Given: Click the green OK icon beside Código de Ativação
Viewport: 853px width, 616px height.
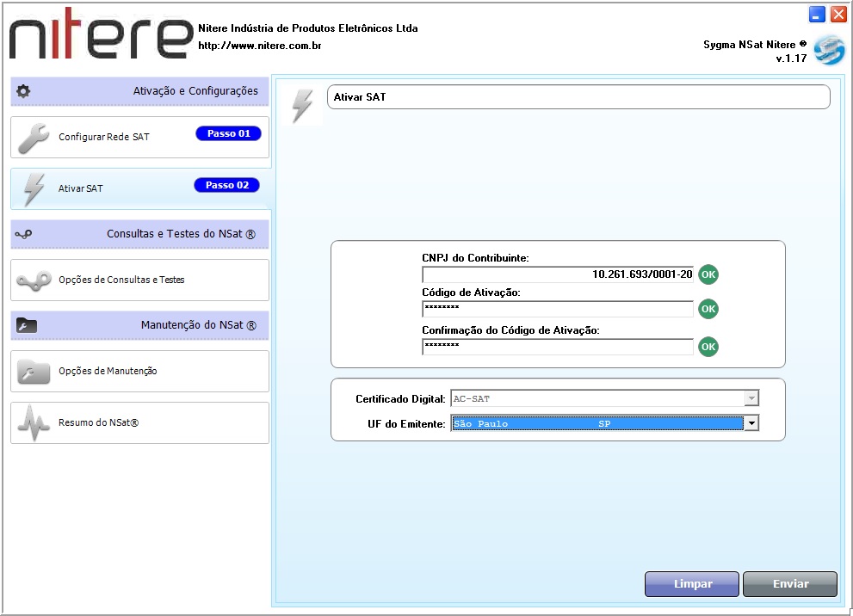Looking at the screenshot, I should click(x=708, y=309).
